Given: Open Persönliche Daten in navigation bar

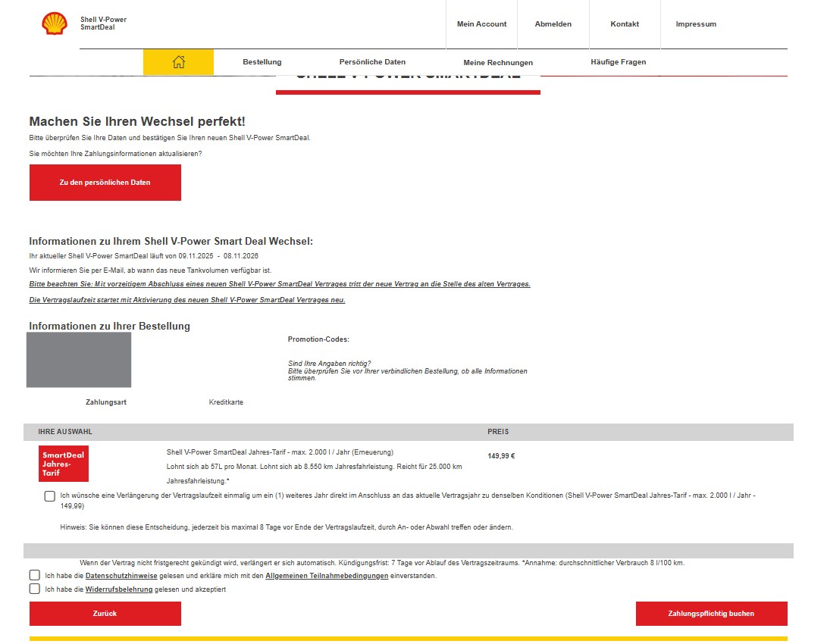Looking at the screenshot, I should [x=372, y=62].
